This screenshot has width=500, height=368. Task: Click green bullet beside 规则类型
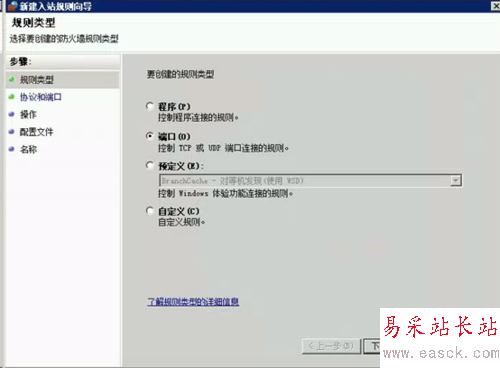pyautogui.click(x=12, y=79)
